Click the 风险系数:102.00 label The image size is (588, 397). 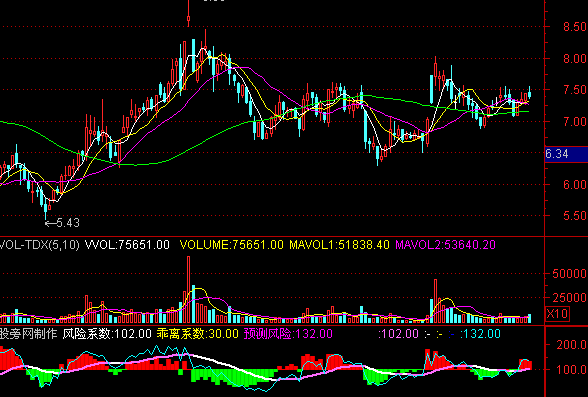point(107,334)
